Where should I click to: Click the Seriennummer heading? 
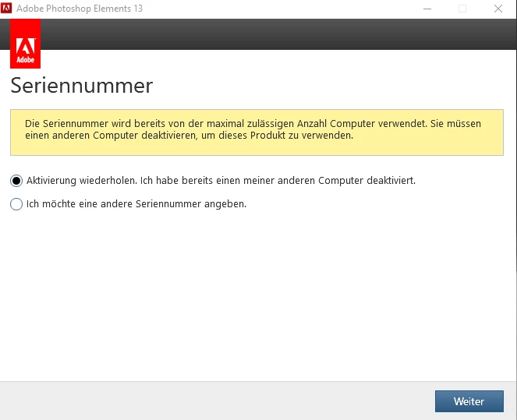coord(81,86)
